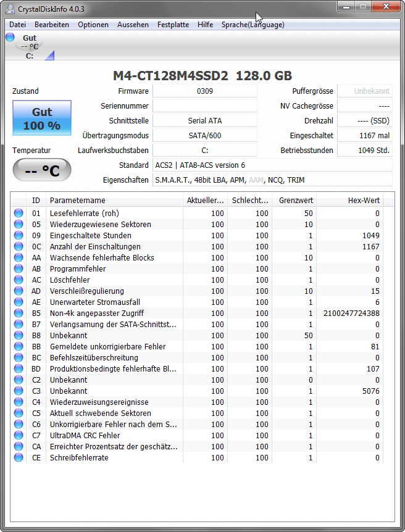405x532 pixels.
Task: Click status orb for Aktuell schwebende Sektoren
Action: [19, 414]
